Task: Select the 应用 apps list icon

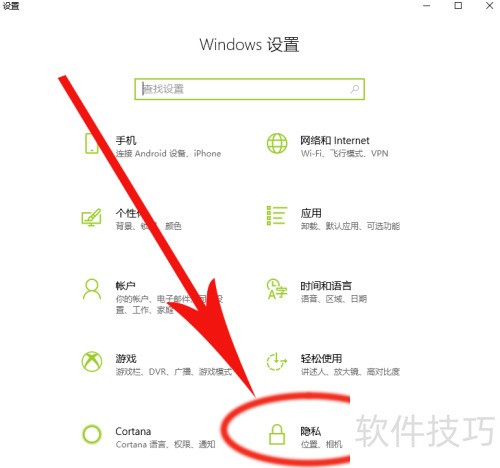Action: [277, 216]
